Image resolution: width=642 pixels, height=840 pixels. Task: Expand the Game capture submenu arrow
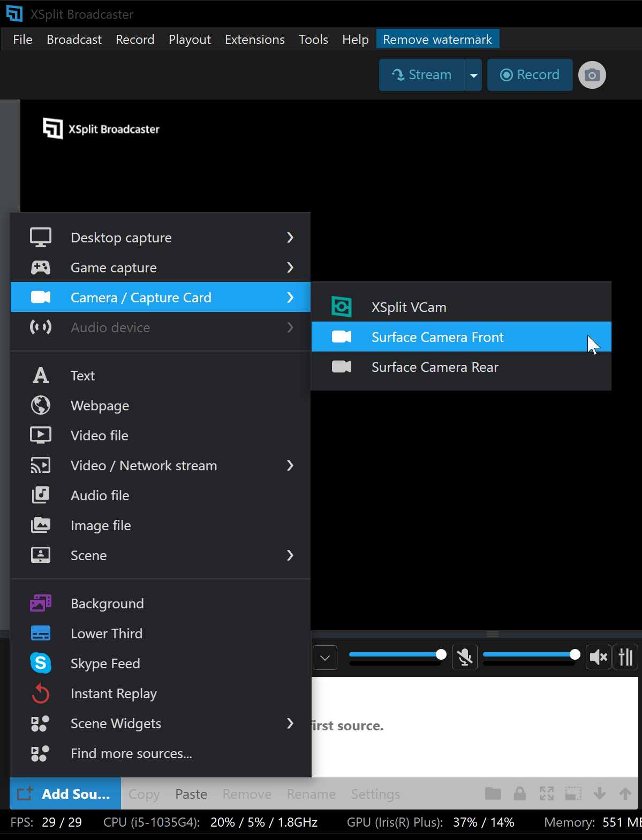[x=290, y=268]
